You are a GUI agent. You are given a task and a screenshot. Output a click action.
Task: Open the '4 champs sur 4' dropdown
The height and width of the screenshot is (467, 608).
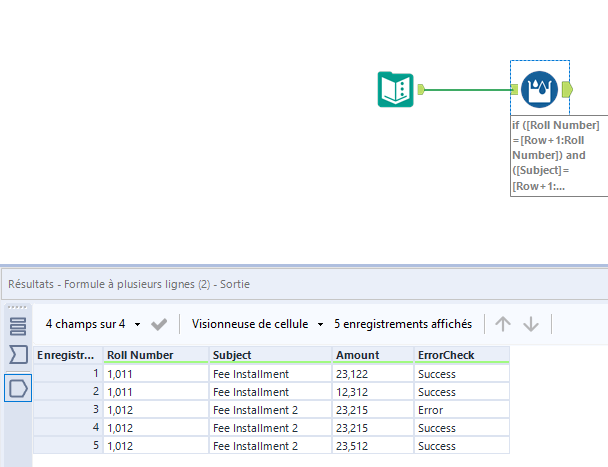click(93, 324)
